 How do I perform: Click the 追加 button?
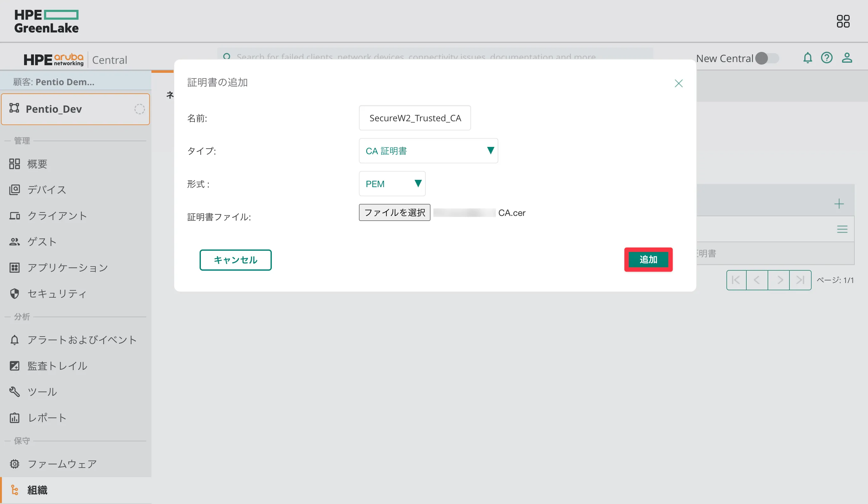[x=648, y=260]
